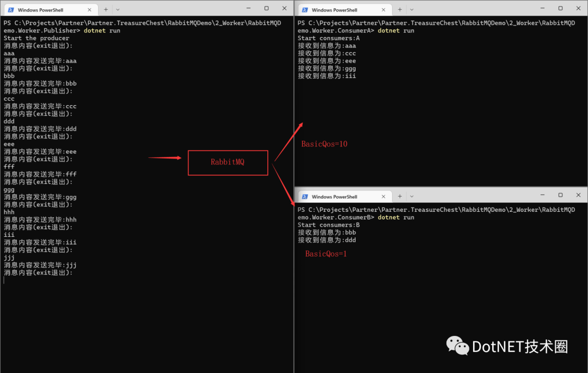Minimize the ConsumerA PowerShell window

click(542, 8)
